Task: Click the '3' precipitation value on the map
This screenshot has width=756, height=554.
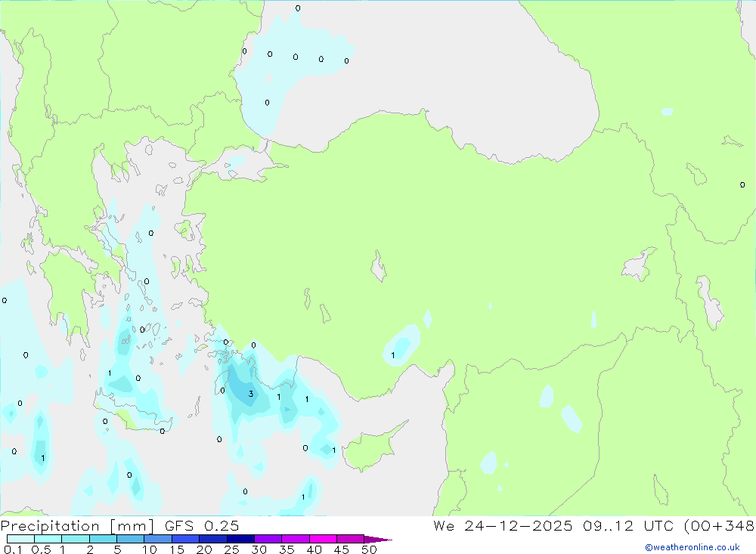Action: (x=251, y=394)
